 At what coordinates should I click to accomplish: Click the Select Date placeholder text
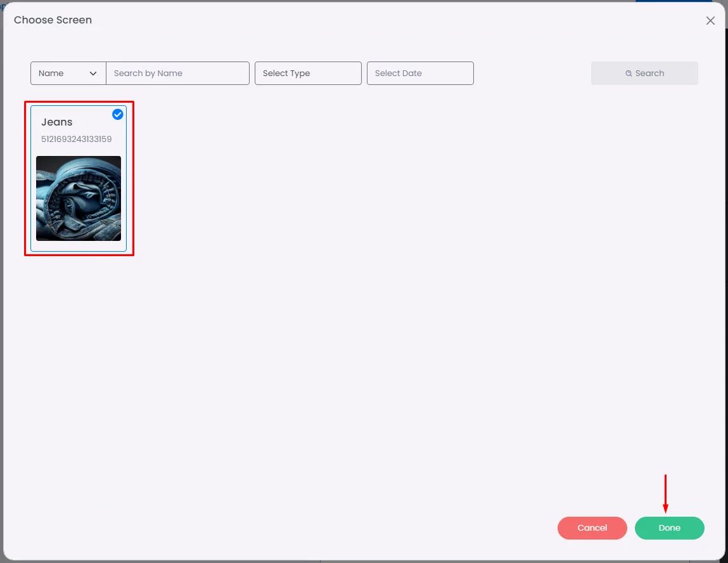coord(399,74)
